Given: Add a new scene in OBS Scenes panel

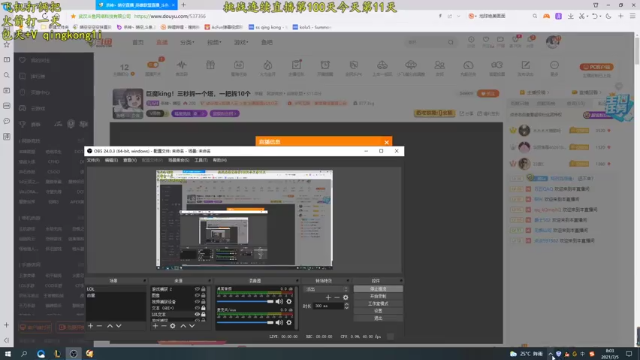Looking at the screenshot, I should tap(91, 326).
